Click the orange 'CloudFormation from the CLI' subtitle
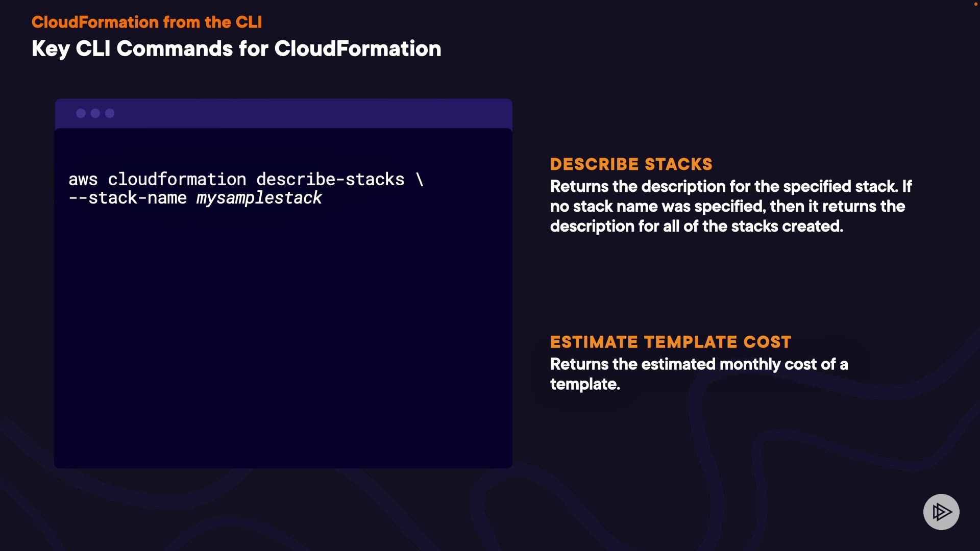 146,22
